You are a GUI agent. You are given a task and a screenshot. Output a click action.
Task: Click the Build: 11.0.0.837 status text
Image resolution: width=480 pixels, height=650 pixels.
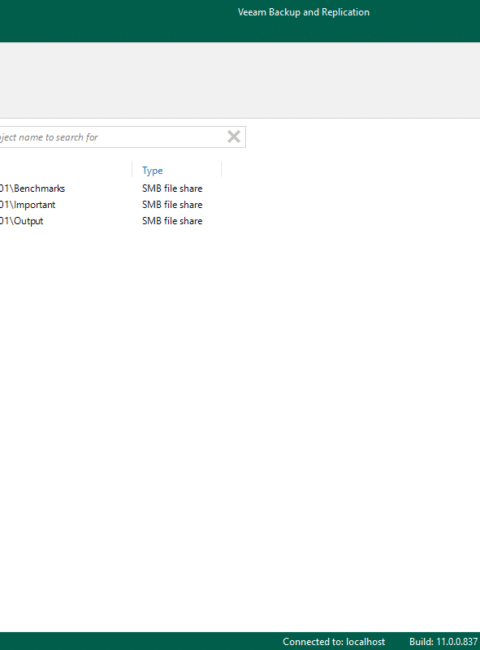click(443, 642)
